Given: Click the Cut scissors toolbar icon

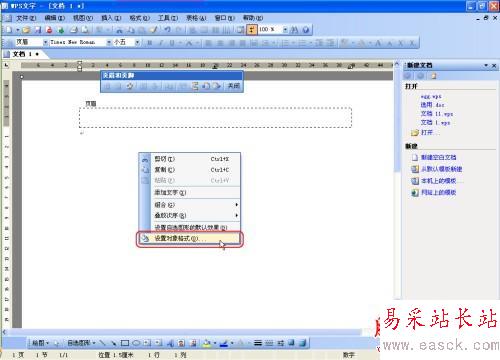Looking at the screenshot, I should tap(119, 30).
